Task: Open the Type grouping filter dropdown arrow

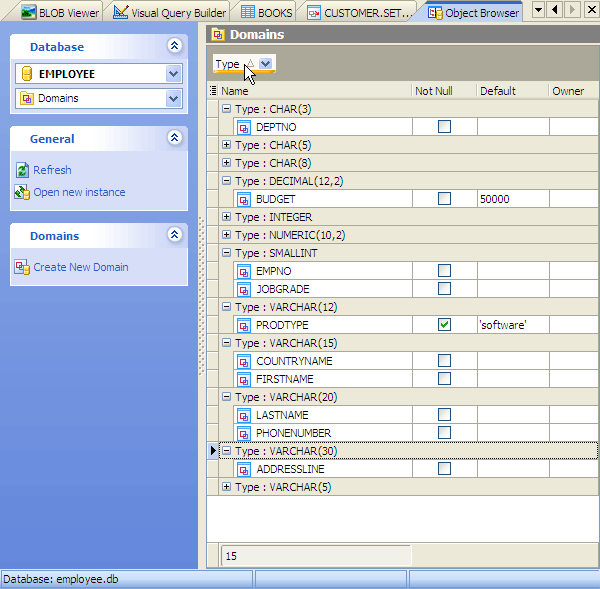Action: tap(266, 64)
